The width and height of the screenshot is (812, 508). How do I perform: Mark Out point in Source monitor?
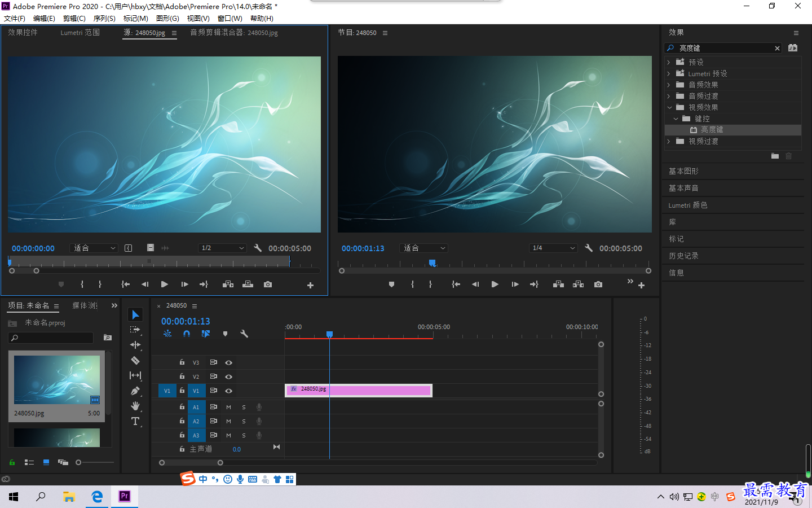click(100, 284)
